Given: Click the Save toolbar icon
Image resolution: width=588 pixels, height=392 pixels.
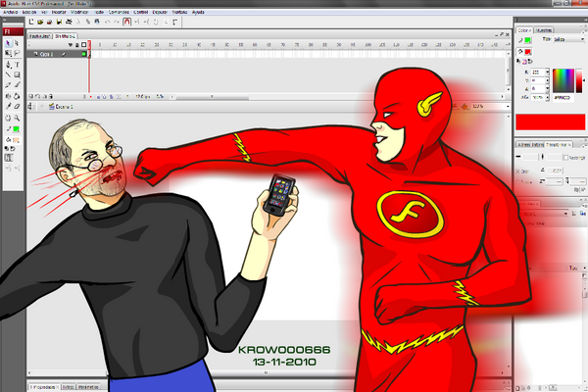Looking at the screenshot, I should pyautogui.click(x=59, y=23).
